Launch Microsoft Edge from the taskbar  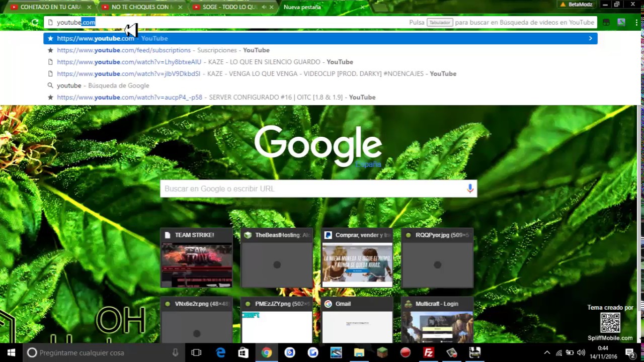click(220, 352)
